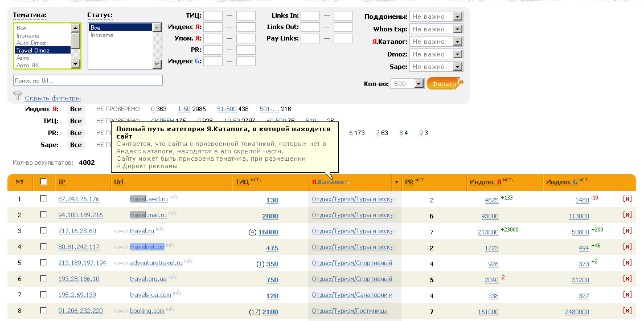Focus the Поиск по Url search field

88,80
